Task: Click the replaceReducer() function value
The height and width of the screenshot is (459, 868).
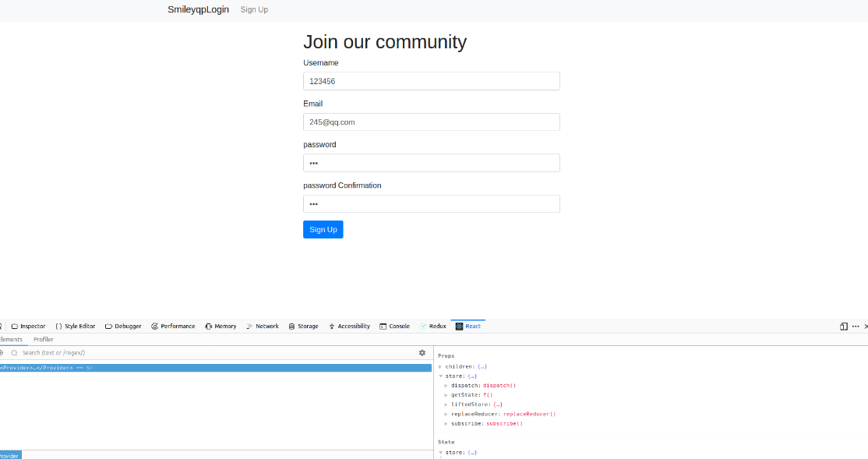Action: [529, 414]
